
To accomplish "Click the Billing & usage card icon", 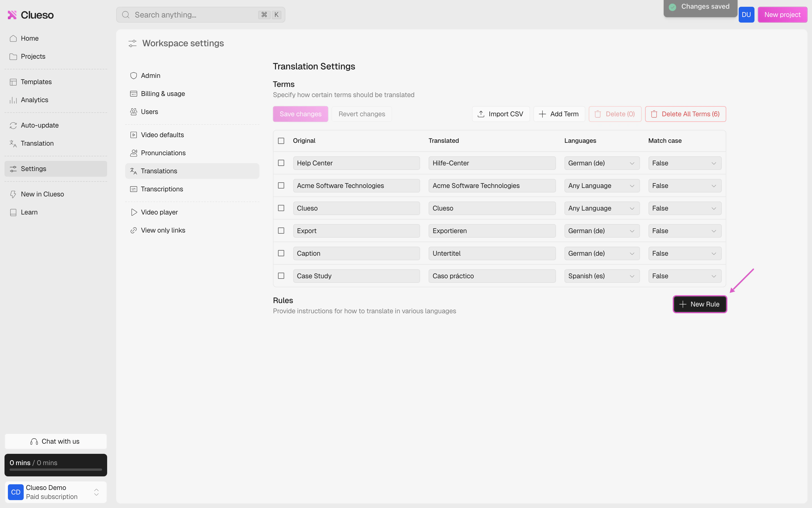I will 134,94.
